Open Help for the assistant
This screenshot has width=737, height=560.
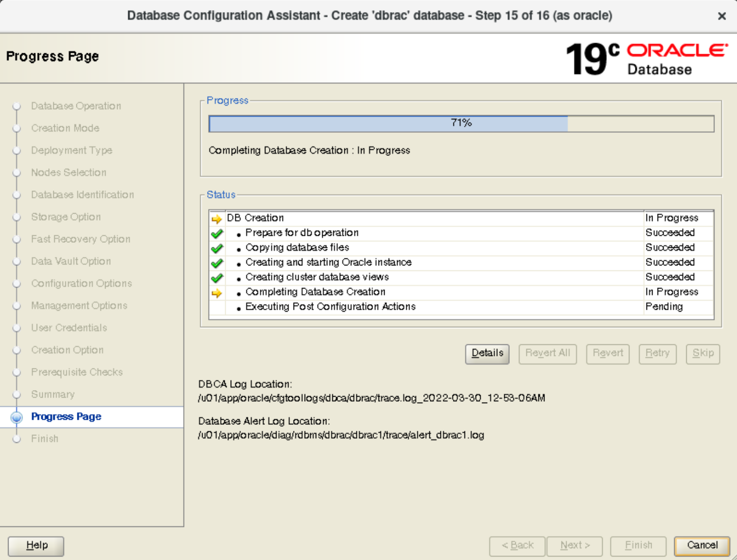36,545
